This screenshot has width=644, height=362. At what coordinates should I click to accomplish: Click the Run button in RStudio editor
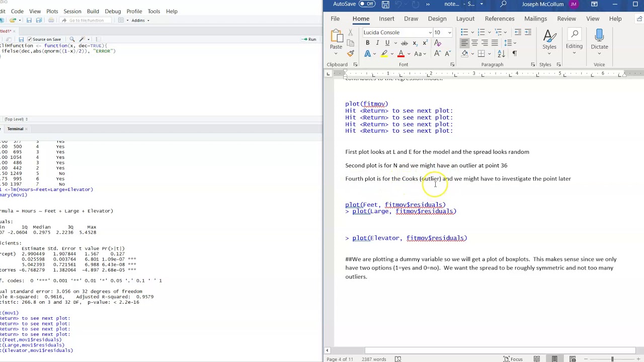coord(309,39)
